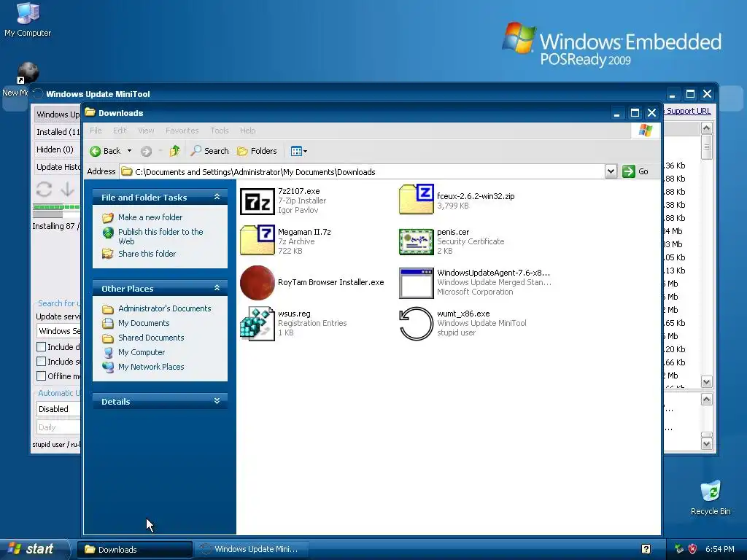Open the Daily schedule dropdown in MiniTool
The image size is (747, 560).
coord(58,427)
